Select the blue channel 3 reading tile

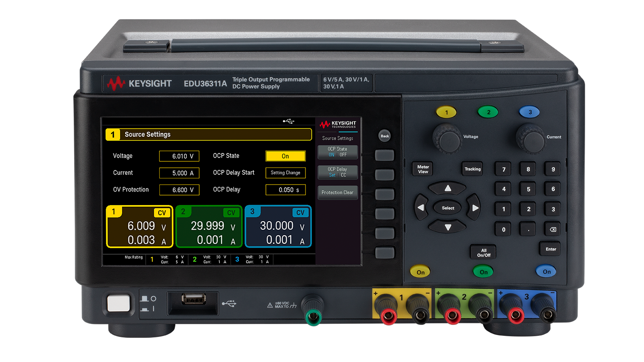tap(278, 226)
